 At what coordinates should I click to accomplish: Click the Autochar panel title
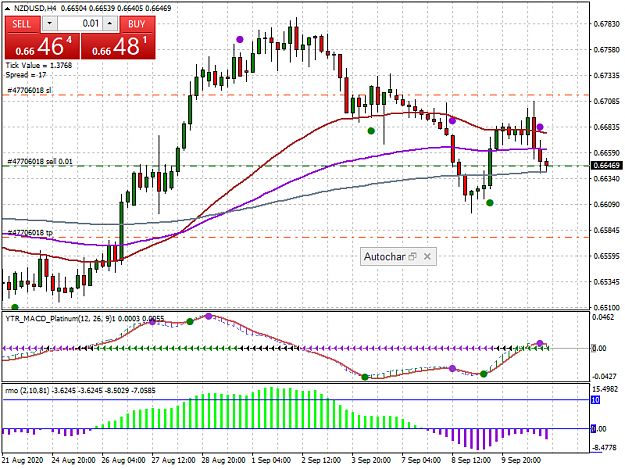pyautogui.click(x=384, y=257)
